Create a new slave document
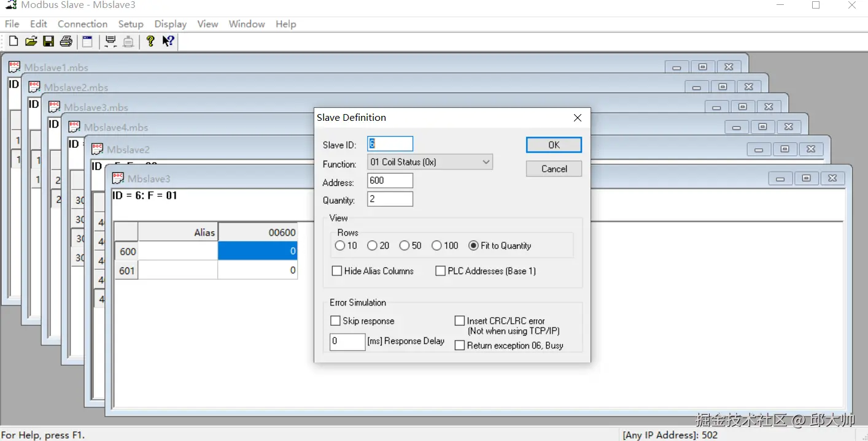 13,41
